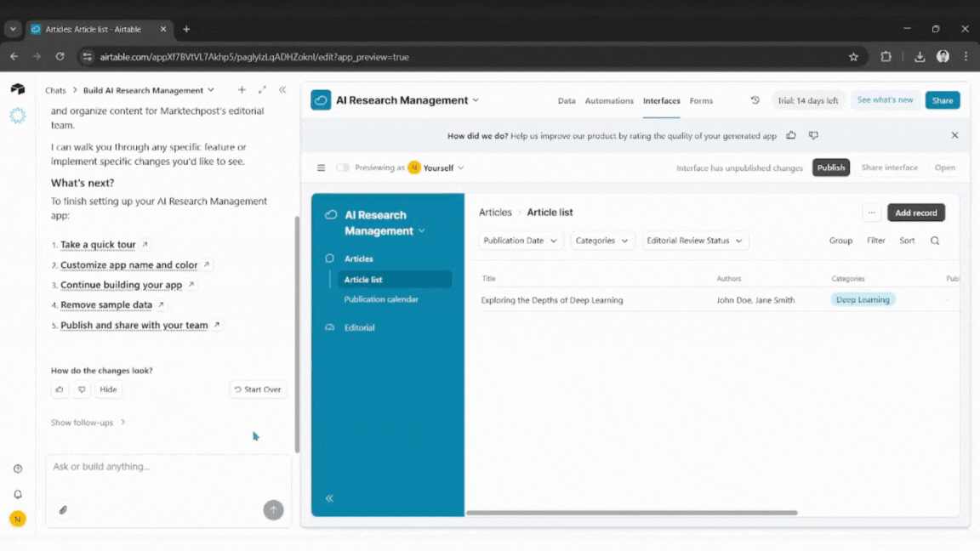Open the Editorial Review Status dropdown
Image resolution: width=980 pixels, height=551 pixels.
tap(695, 241)
